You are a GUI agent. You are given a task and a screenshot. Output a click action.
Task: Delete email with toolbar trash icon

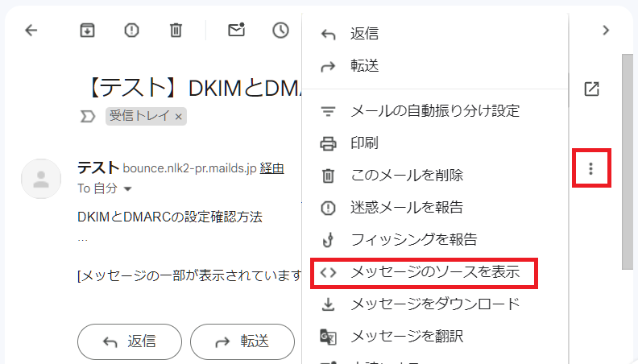click(176, 30)
